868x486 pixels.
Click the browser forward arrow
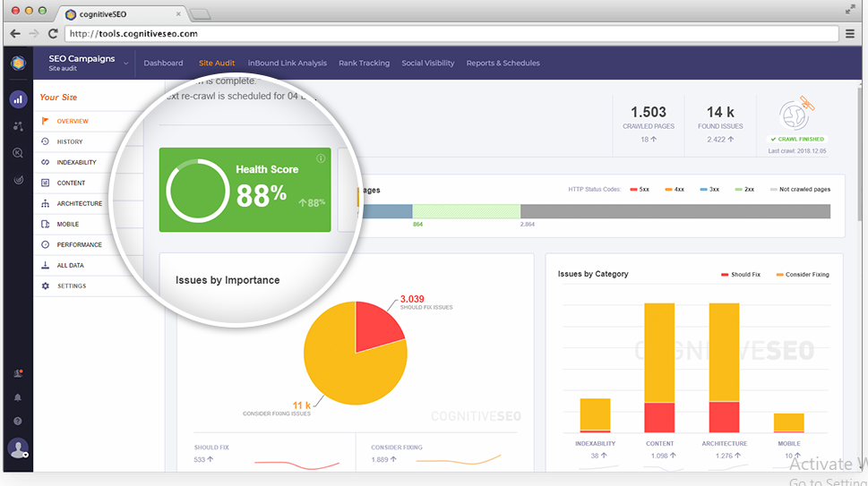[x=34, y=34]
